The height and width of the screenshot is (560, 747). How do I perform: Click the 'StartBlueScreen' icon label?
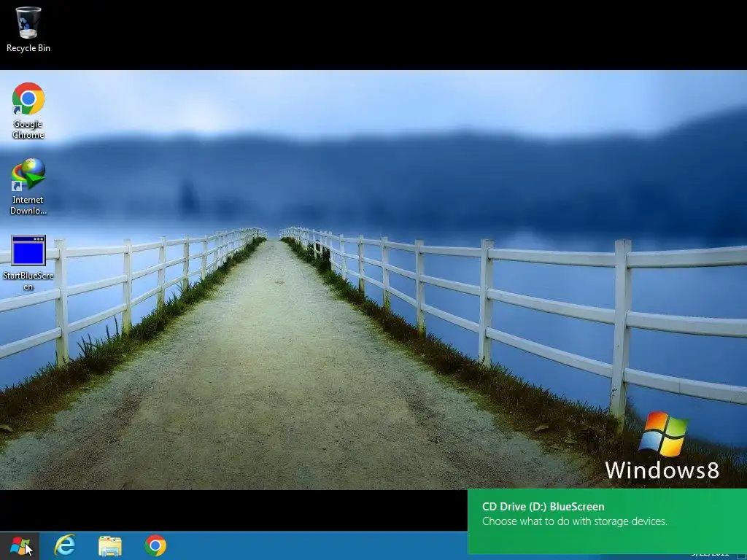[28, 281]
